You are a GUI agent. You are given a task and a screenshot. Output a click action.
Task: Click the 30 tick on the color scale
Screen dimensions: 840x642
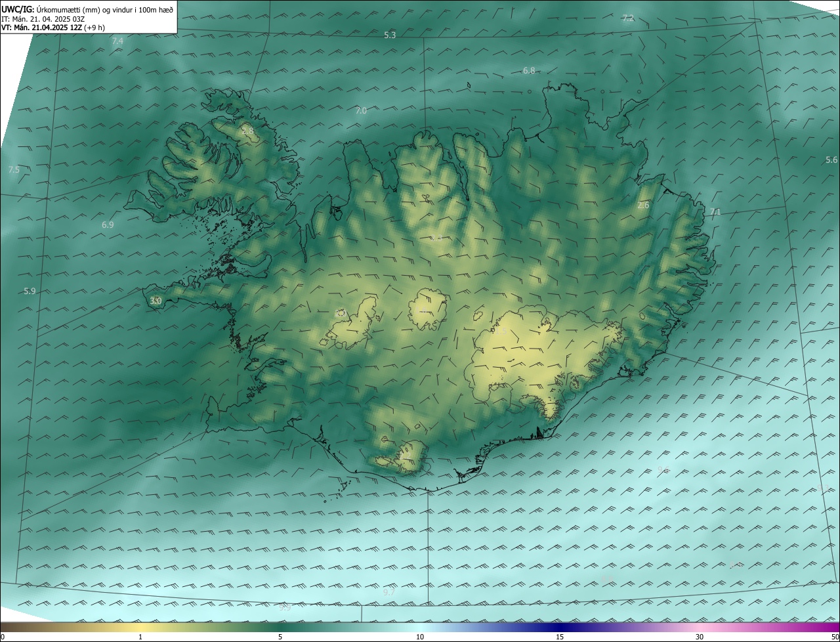coord(700,637)
